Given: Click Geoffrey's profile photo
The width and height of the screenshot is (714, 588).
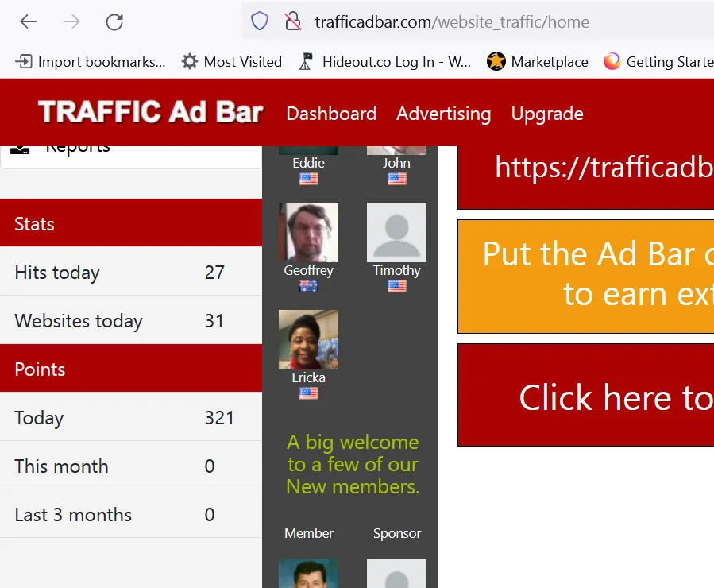Looking at the screenshot, I should [x=308, y=232].
